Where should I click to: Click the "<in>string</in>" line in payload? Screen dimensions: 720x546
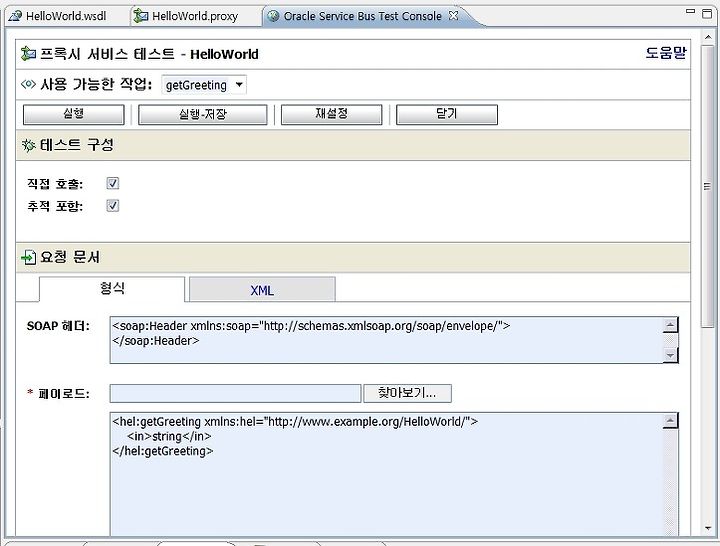tap(169, 436)
